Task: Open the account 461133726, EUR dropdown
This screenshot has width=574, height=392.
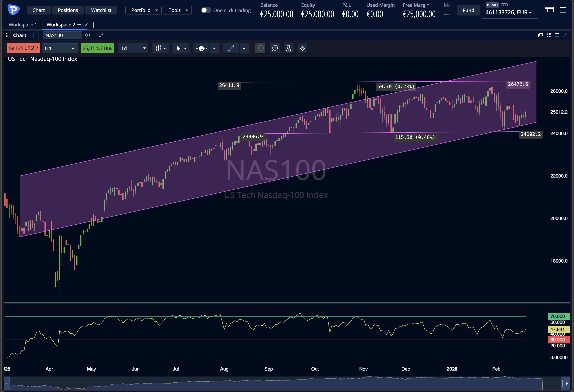Action: tap(509, 12)
